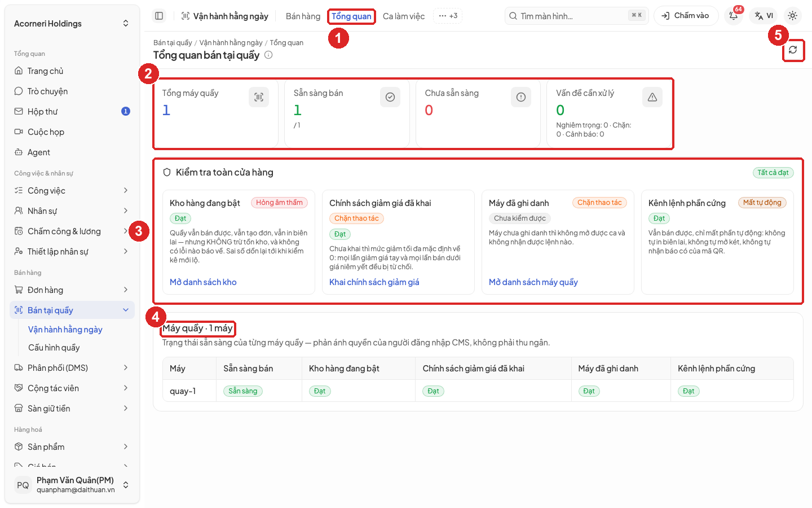The height and width of the screenshot is (508, 812).
Task: Show more tabs with +3
Action: 448,16
